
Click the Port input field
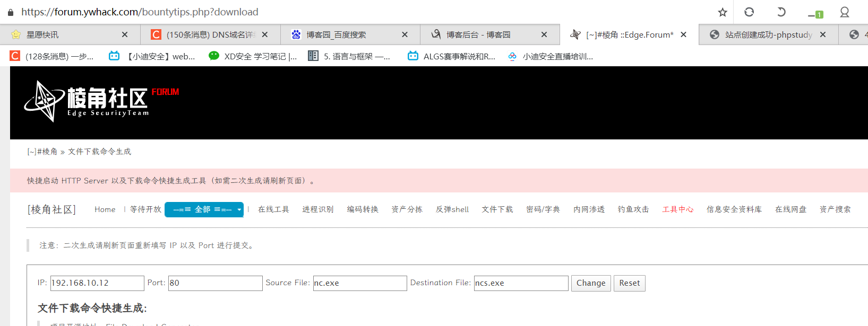(215, 283)
